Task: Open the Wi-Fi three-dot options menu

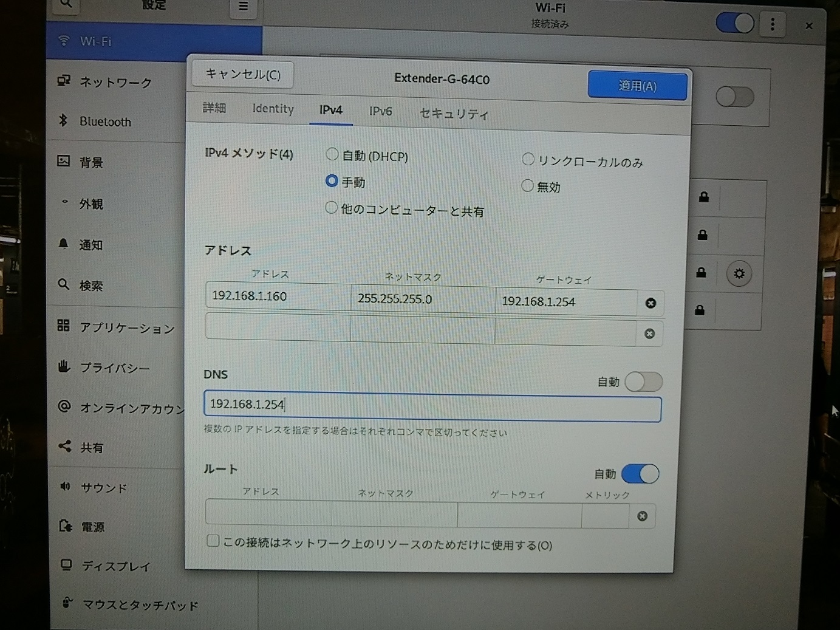Action: [x=772, y=24]
